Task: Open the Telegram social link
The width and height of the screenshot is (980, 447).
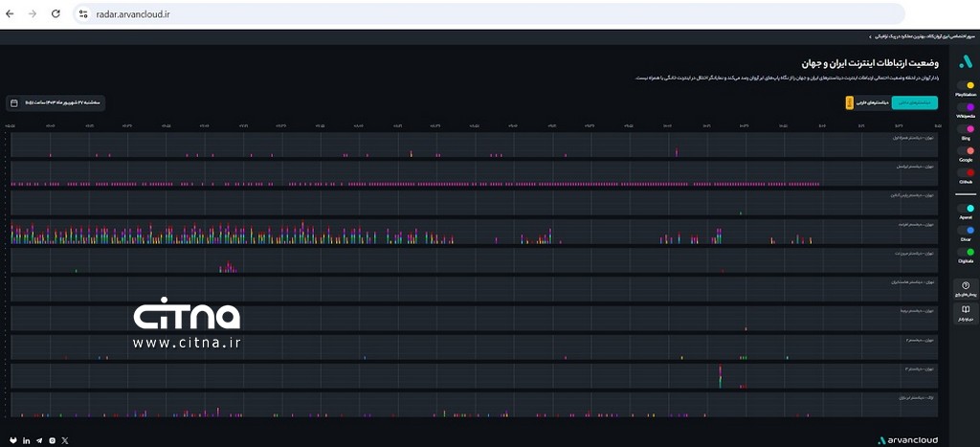Action: [38, 440]
